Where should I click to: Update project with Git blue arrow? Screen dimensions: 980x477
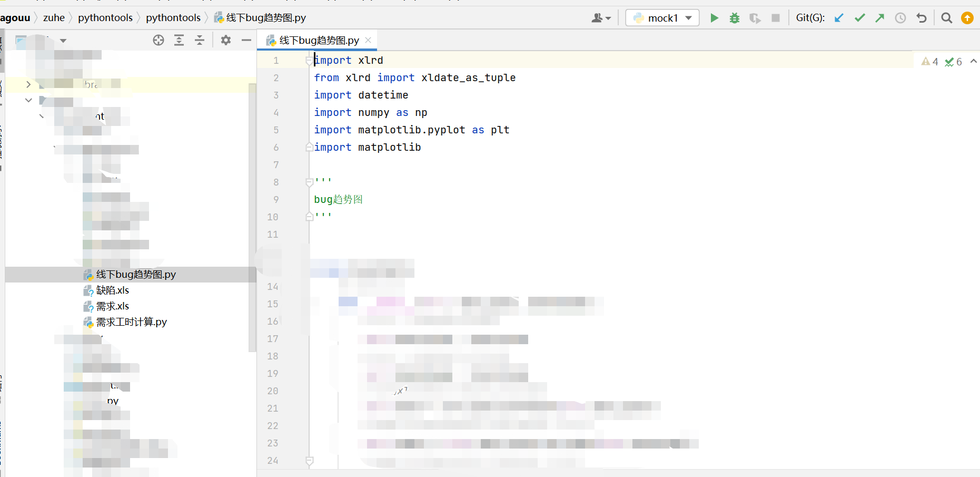(x=839, y=18)
